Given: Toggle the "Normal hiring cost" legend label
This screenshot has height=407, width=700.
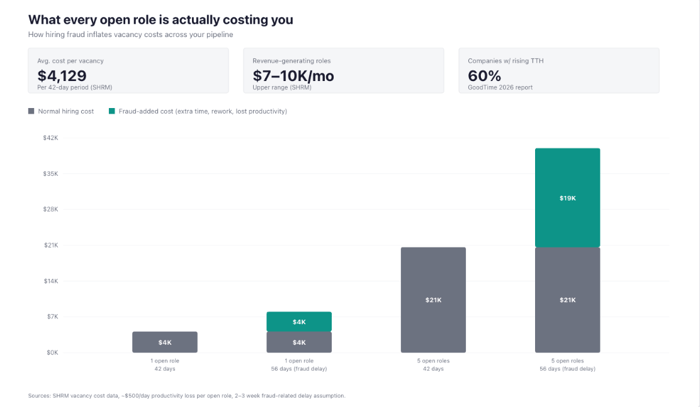Looking at the screenshot, I should 66,111.
